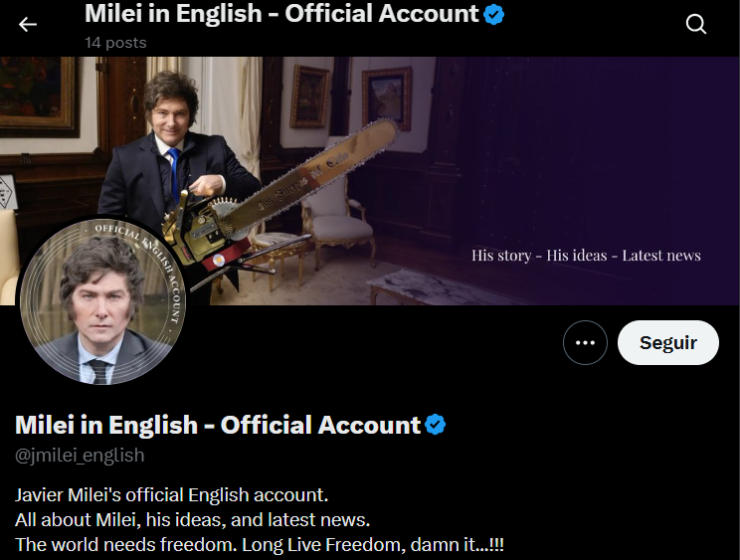This screenshot has width=740, height=560.
Task: Open the more options ellipsis menu
Action: [x=585, y=343]
